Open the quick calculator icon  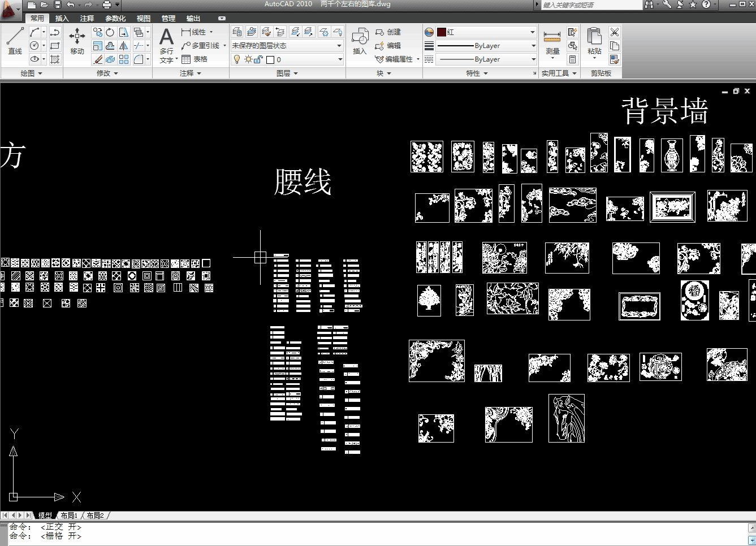(573, 59)
